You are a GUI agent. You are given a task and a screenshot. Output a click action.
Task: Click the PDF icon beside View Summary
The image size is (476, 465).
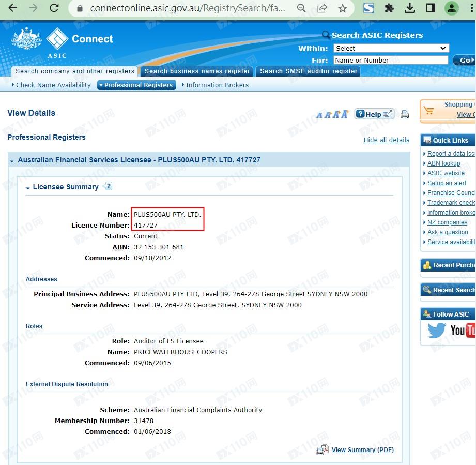click(x=322, y=449)
